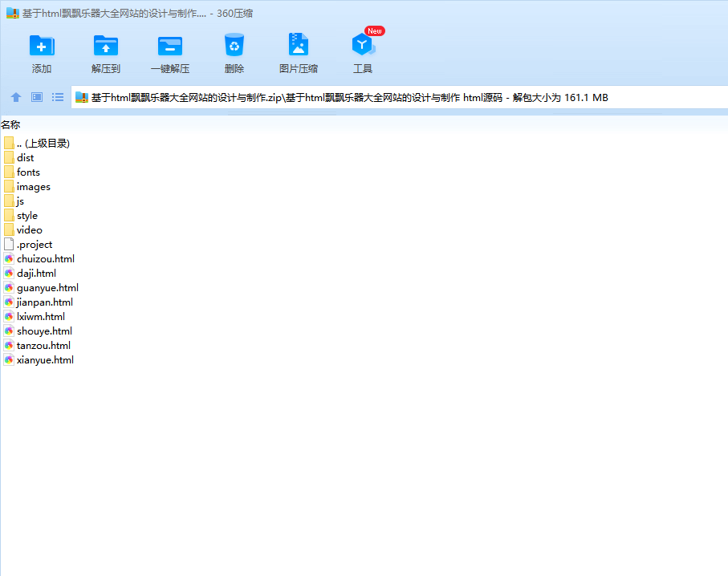Switch to the icon view mode
728x576 pixels.
pos(37,97)
